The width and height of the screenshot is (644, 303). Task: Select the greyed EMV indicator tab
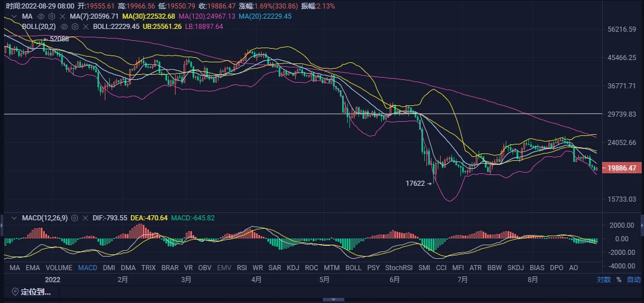tap(224, 268)
